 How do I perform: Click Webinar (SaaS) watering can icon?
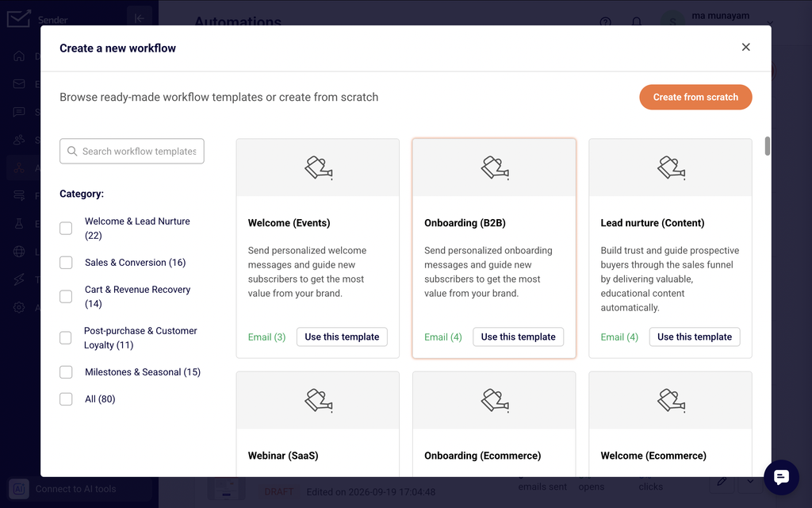[318, 400]
